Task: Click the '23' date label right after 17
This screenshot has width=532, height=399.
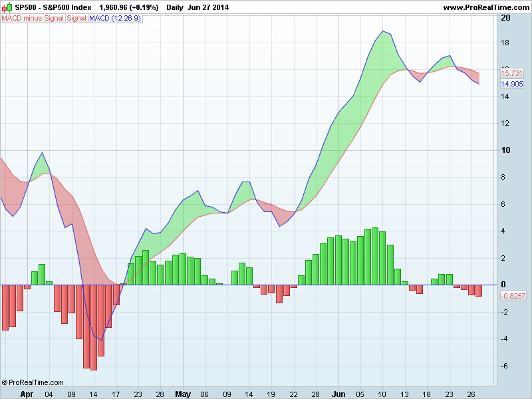Action: pos(138,394)
